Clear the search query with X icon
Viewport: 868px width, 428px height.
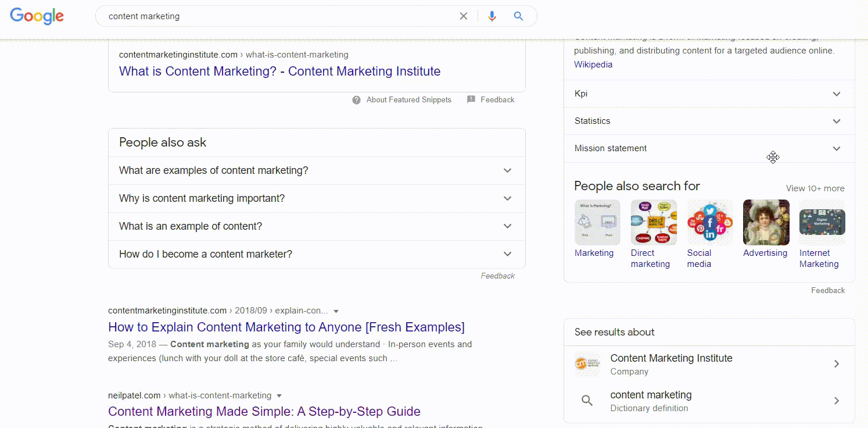click(464, 16)
